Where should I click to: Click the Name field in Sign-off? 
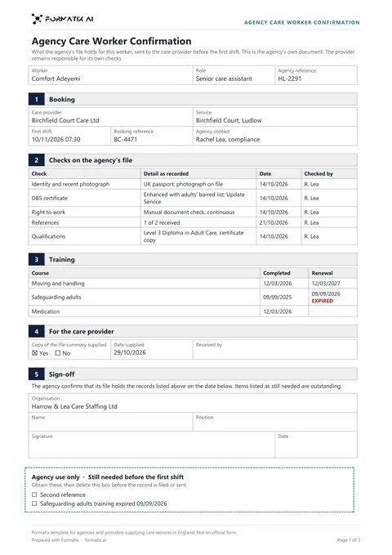tap(111, 422)
